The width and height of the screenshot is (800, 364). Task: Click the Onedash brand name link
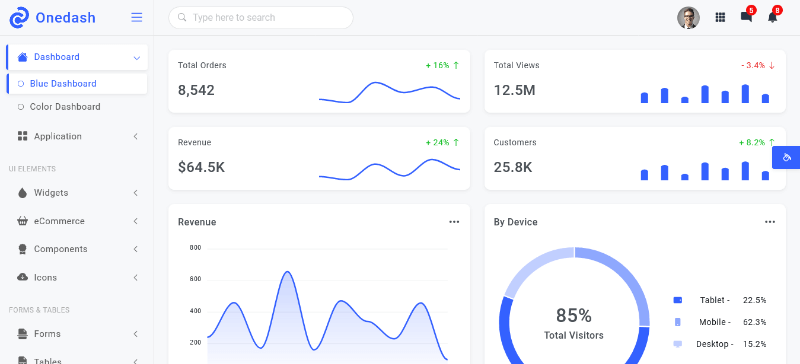tap(65, 17)
